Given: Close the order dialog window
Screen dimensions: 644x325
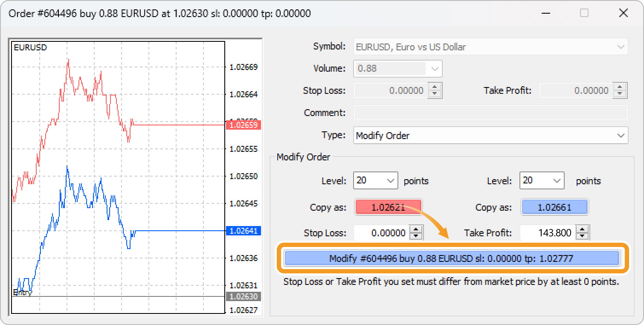Looking at the screenshot, I should [x=623, y=13].
